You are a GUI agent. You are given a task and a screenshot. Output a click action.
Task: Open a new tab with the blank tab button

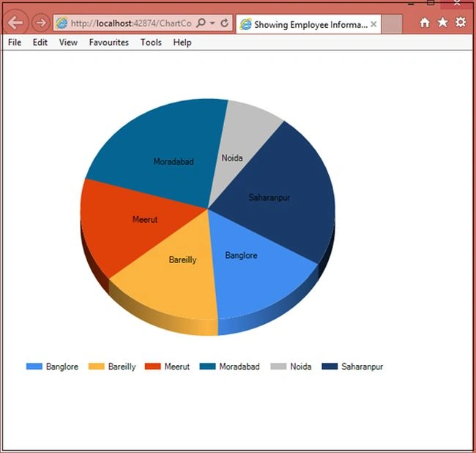[392, 24]
